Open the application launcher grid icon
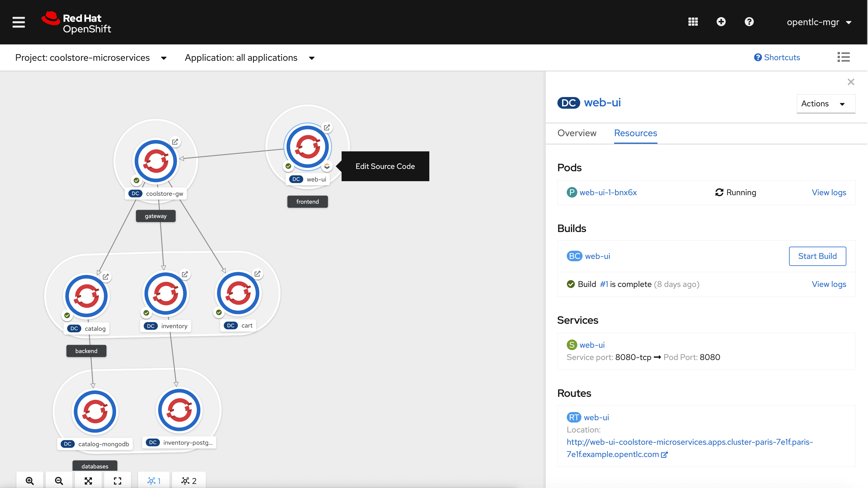Image resolution: width=868 pixels, height=488 pixels. point(693,22)
